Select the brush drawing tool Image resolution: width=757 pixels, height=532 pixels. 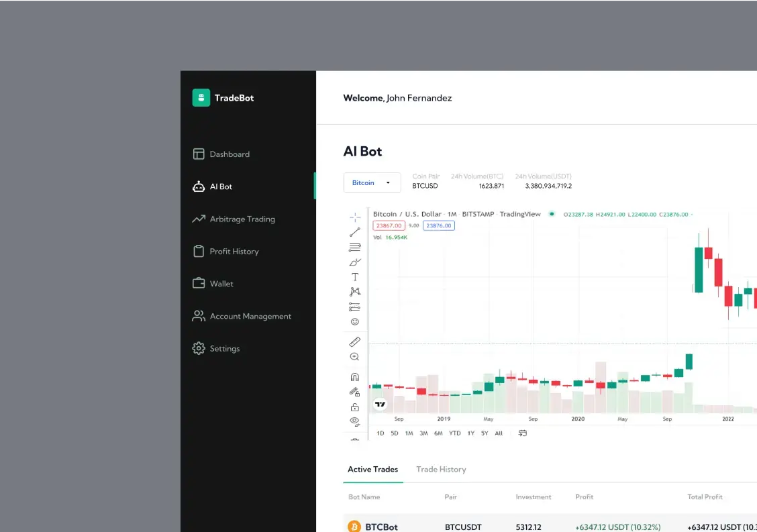tap(355, 262)
